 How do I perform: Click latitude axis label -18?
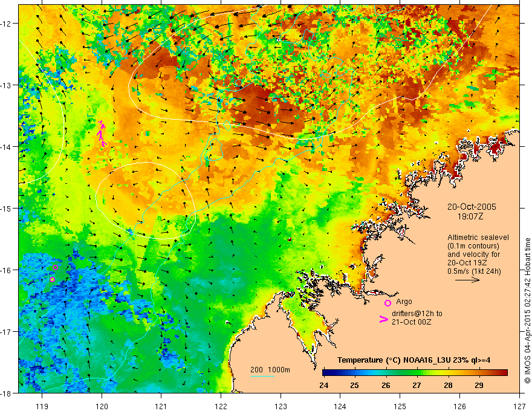tap(6, 393)
